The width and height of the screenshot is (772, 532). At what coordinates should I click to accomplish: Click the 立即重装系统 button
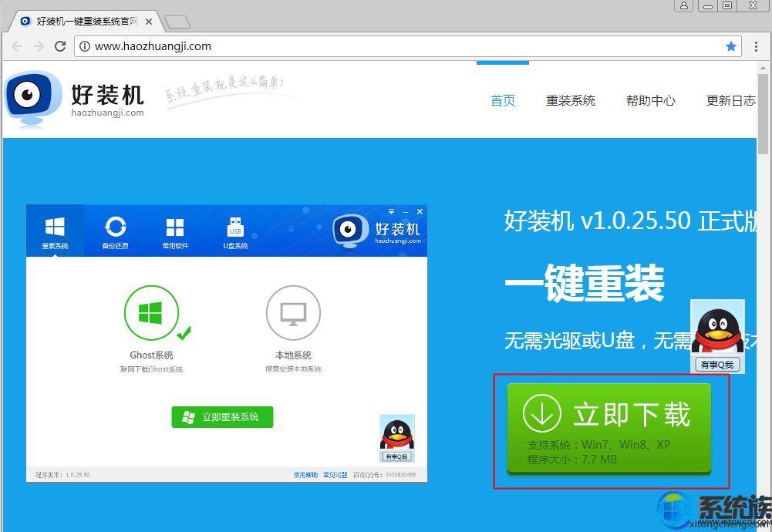[222, 417]
